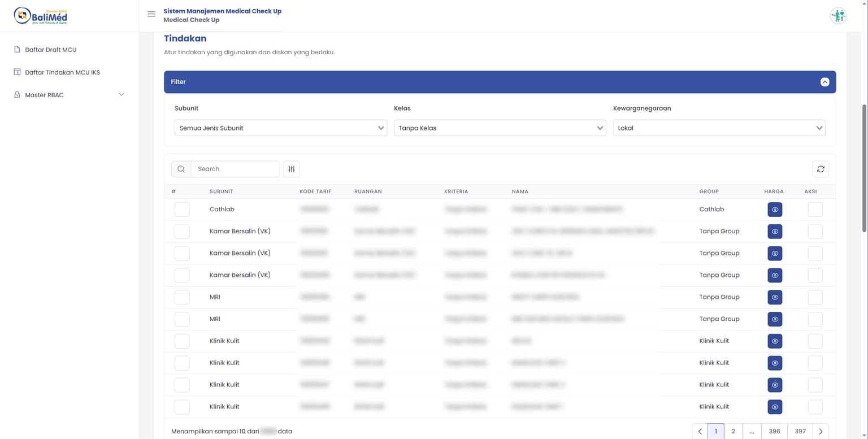Viewport: 868px width, 439px height.
Task: Open the Subunit dropdown
Action: point(280,128)
